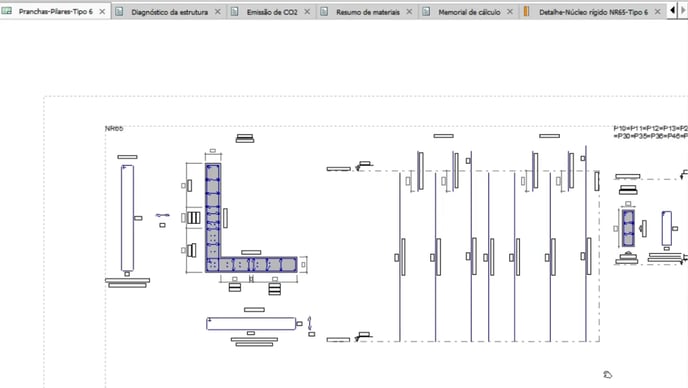Click the Pranchas-Pilares-Tipo 6 tab sheet icon
This screenshot has height=388, width=688.
pos(7,11)
